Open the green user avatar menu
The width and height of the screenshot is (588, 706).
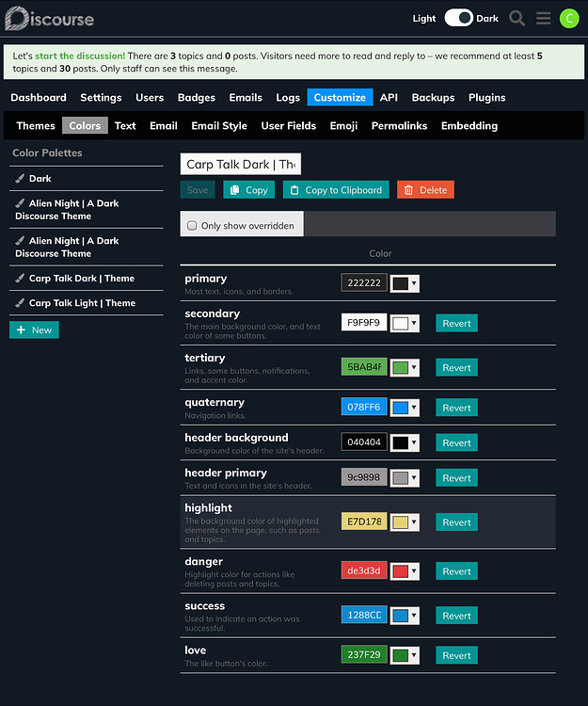569,18
